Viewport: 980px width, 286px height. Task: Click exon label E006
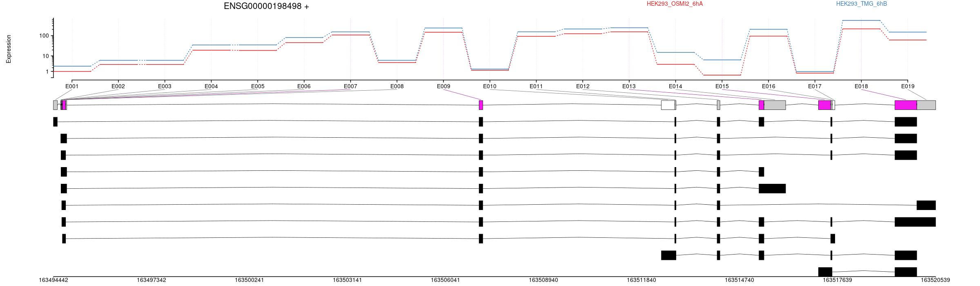[x=304, y=86]
